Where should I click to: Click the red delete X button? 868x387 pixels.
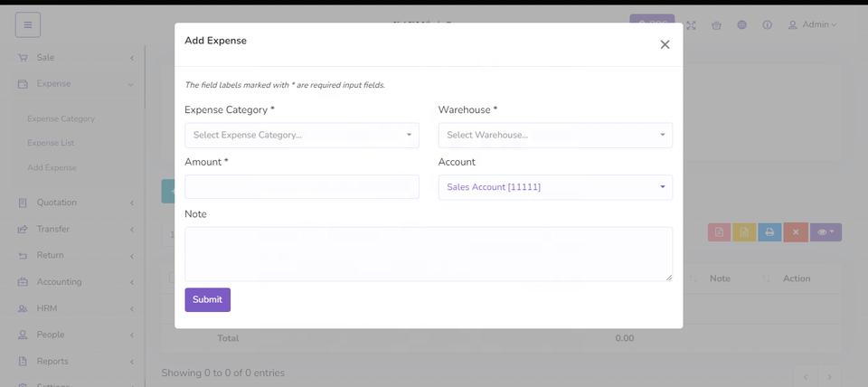(795, 232)
